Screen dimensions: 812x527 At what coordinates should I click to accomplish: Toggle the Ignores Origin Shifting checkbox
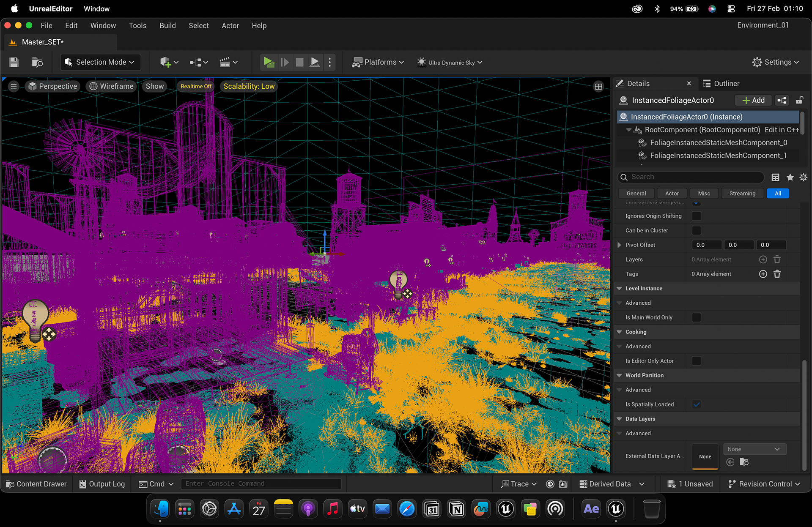(696, 216)
